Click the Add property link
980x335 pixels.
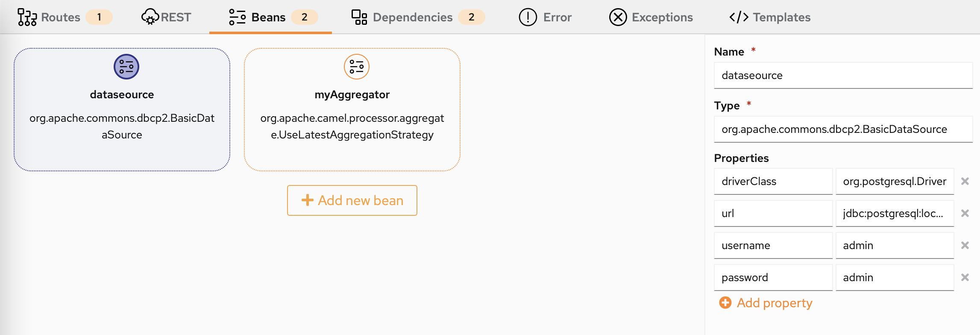[x=774, y=303]
